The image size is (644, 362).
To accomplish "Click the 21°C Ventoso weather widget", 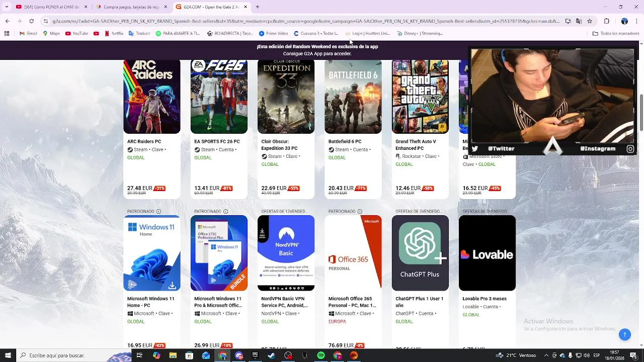I will pyautogui.click(x=516, y=355).
